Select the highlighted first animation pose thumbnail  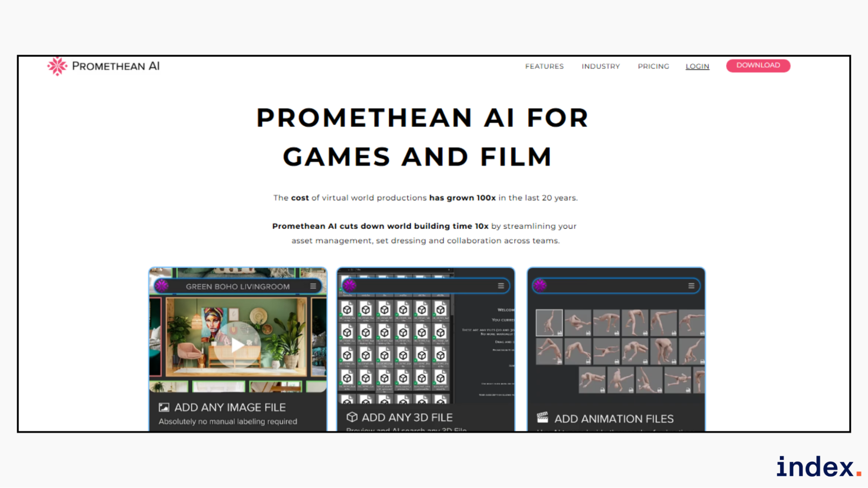point(549,322)
